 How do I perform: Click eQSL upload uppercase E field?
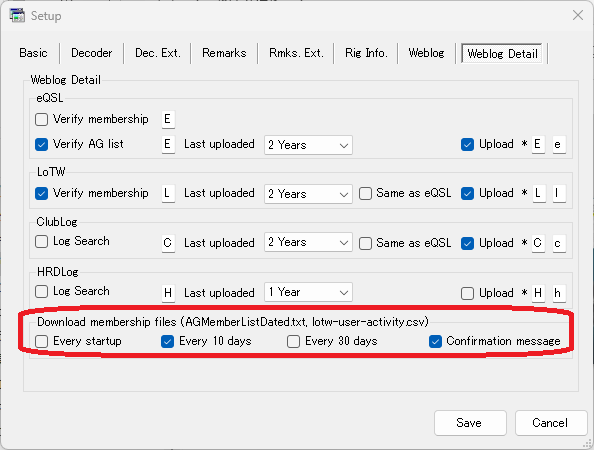[x=538, y=144]
